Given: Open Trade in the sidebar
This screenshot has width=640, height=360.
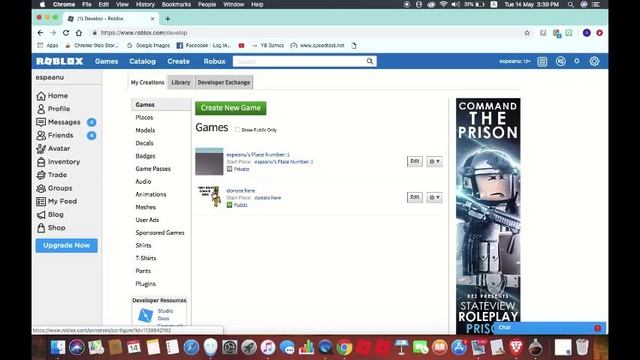Looking at the screenshot, I should (51, 175).
